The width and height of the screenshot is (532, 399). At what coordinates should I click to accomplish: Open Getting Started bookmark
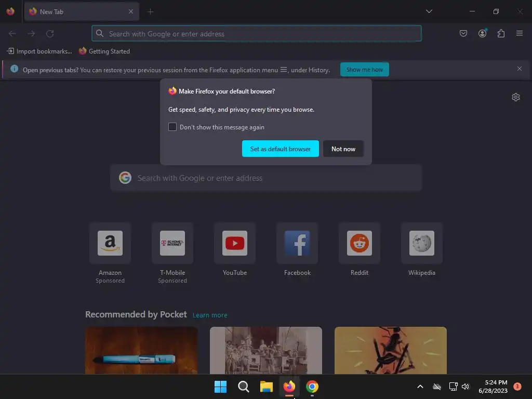tap(104, 51)
